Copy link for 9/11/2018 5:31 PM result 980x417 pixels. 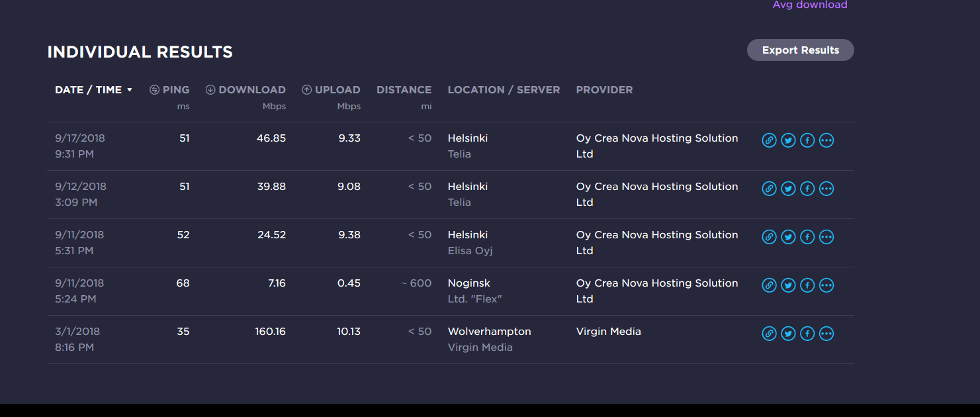(769, 237)
